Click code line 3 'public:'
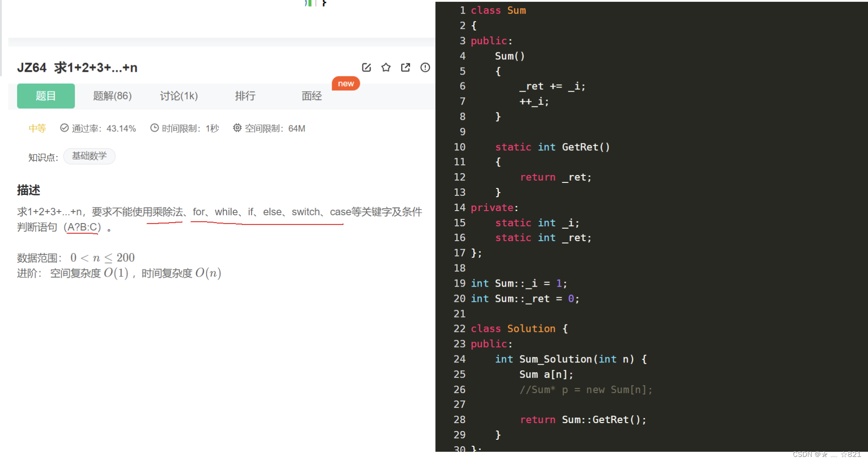This screenshot has width=868, height=462. 491,41
